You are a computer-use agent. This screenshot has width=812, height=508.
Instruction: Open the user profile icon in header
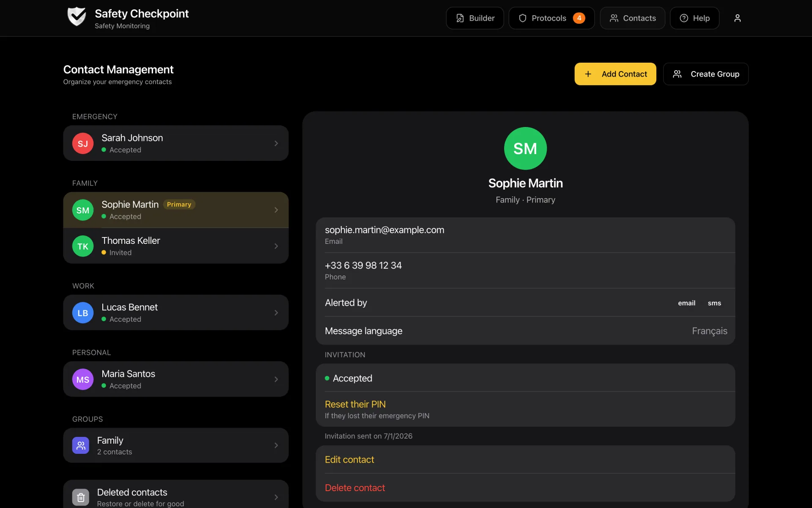(737, 18)
